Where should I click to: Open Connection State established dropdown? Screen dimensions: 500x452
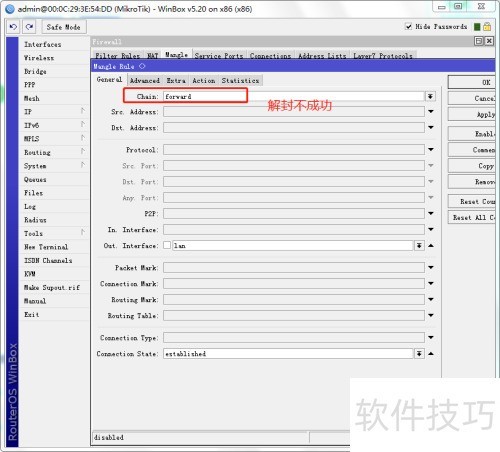[x=419, y=354]
